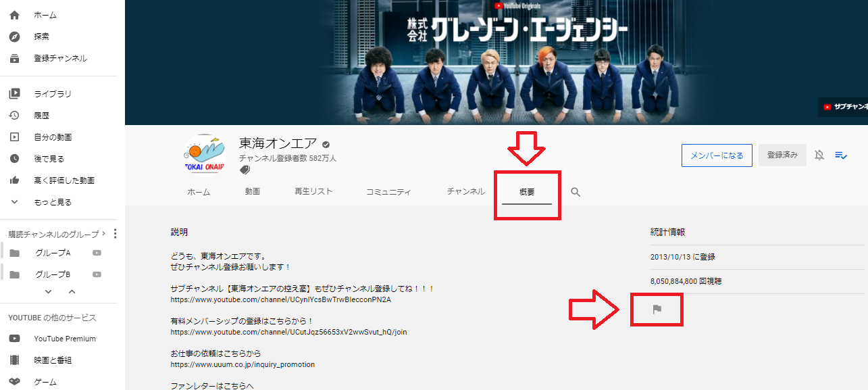868x390 pixels.
Task: Open the playlist-check icon beside bell
Action: pyautogui.click(x=841, y=155)
